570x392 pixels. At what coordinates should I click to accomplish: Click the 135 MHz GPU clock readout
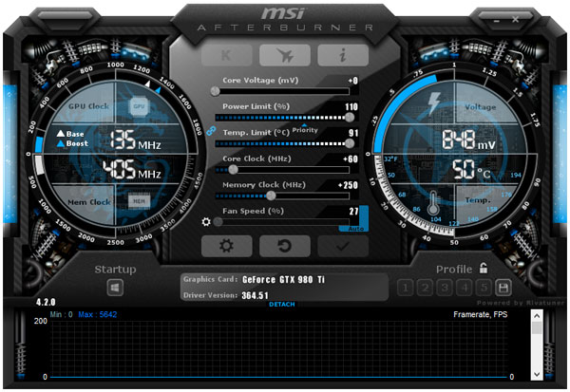(x=135, y=140)
